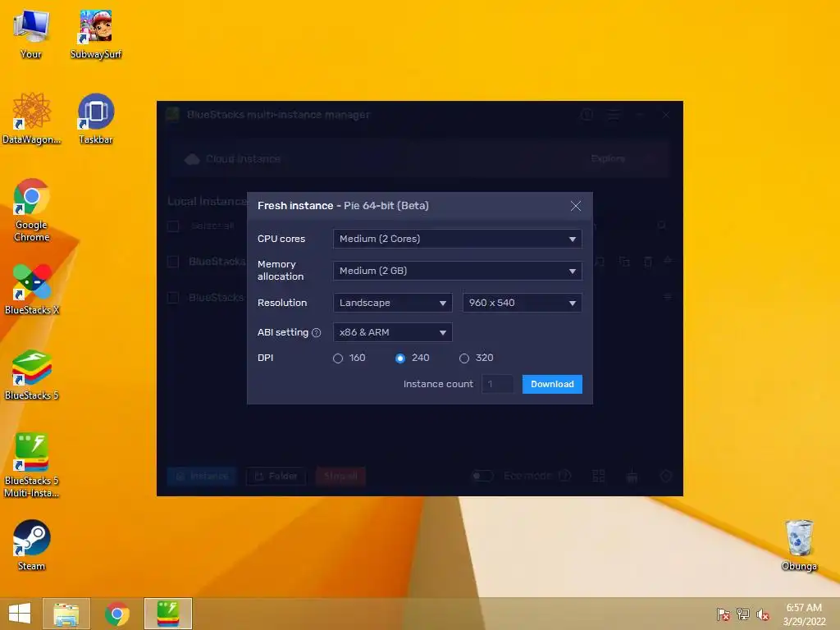Select DPI 320 radio button

[464, 358]
